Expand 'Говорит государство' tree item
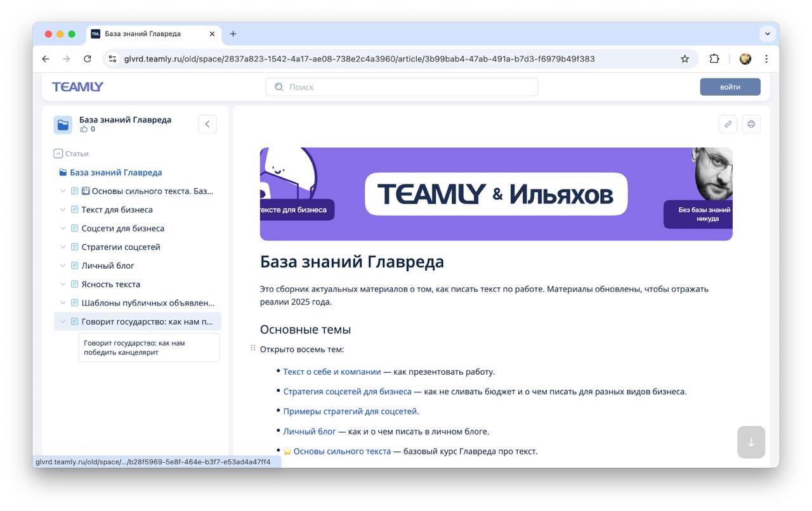The image size is (812, 511). tap(63, 321)
